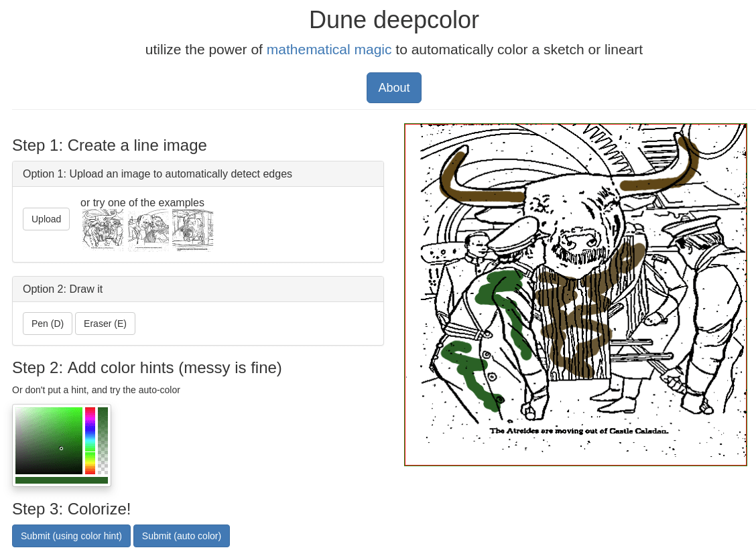Click the dark green current color preview bar
Screen dimensions: 756x560
61,480
